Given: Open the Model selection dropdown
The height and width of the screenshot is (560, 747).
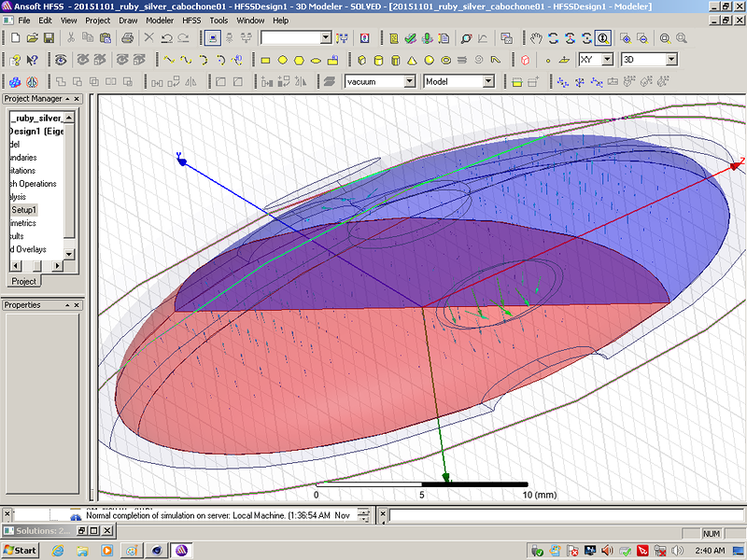Looking at the screenshot, I should pos(487,81).
